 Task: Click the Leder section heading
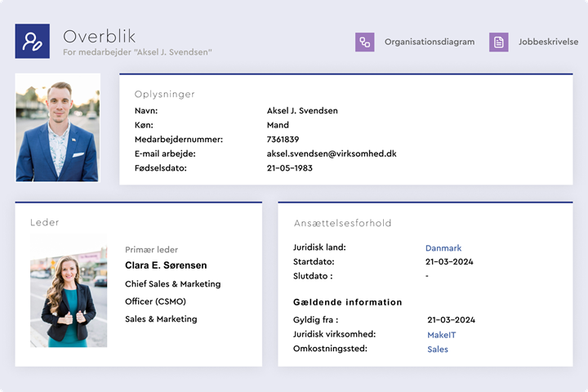tap(45, 222)
